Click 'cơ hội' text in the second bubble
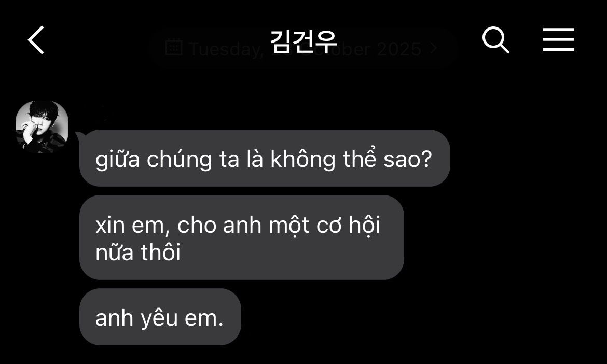Screen dimensions: 607x364 coord(349,225)
